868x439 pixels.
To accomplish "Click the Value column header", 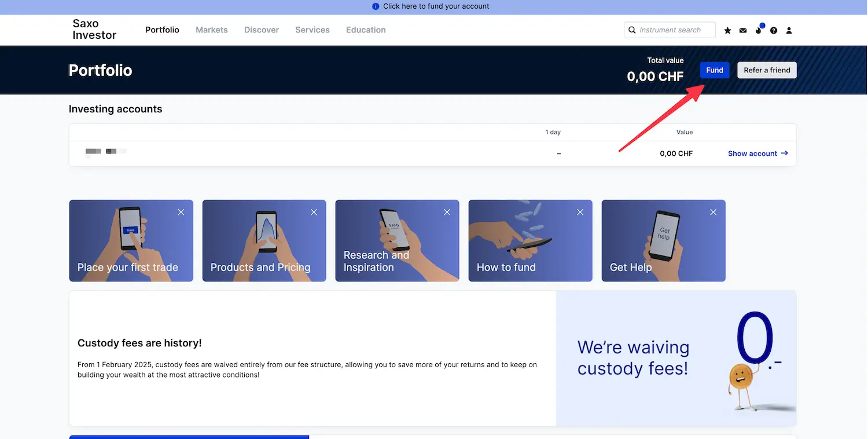I will [685, 132].
